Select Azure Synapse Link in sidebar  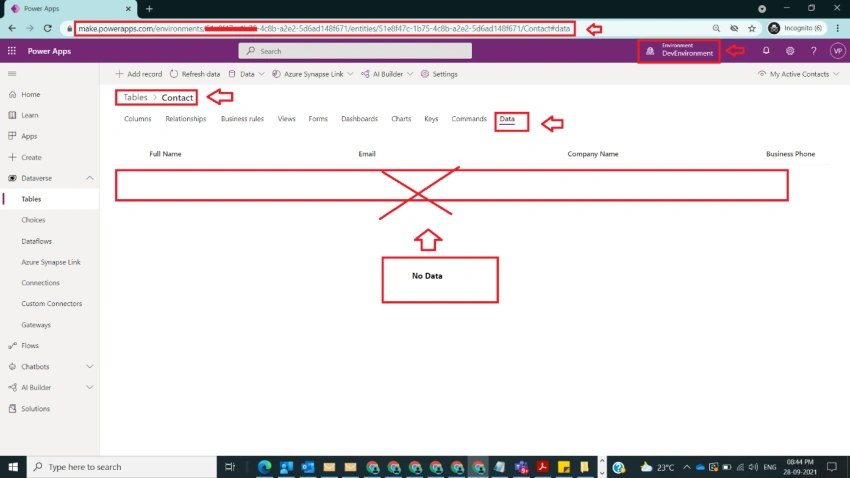pos(51,262)
